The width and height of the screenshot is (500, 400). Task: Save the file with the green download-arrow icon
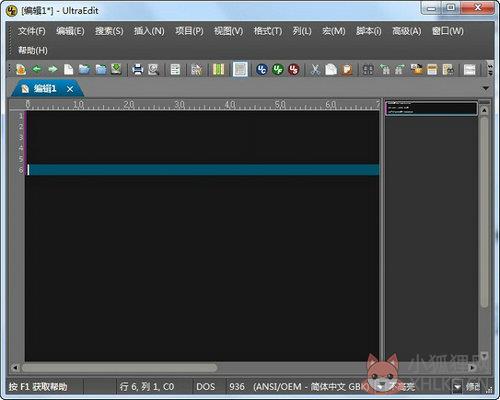116,69
